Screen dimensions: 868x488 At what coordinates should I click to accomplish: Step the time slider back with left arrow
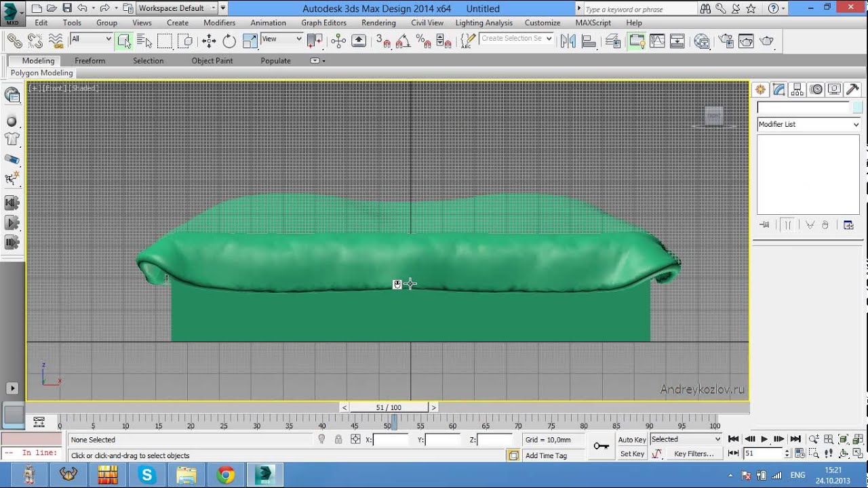(x=344, y=407)
